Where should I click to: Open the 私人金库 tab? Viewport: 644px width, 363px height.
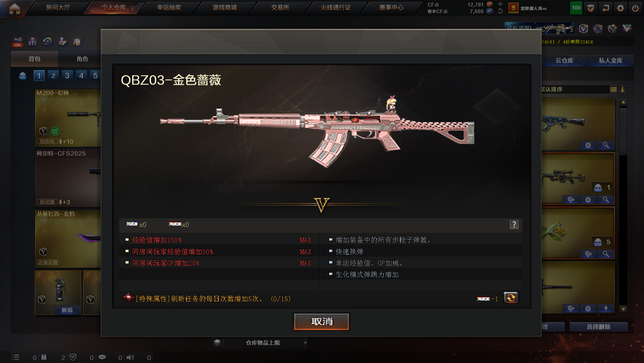point(611,60)
